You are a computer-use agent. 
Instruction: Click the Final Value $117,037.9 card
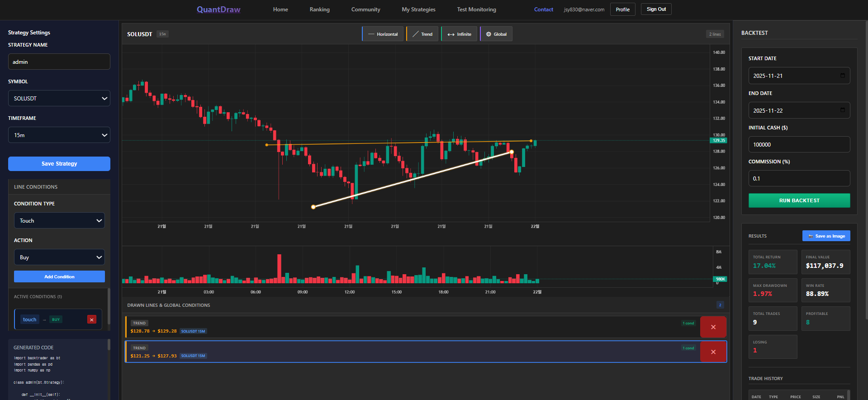[x=826, y=262]
